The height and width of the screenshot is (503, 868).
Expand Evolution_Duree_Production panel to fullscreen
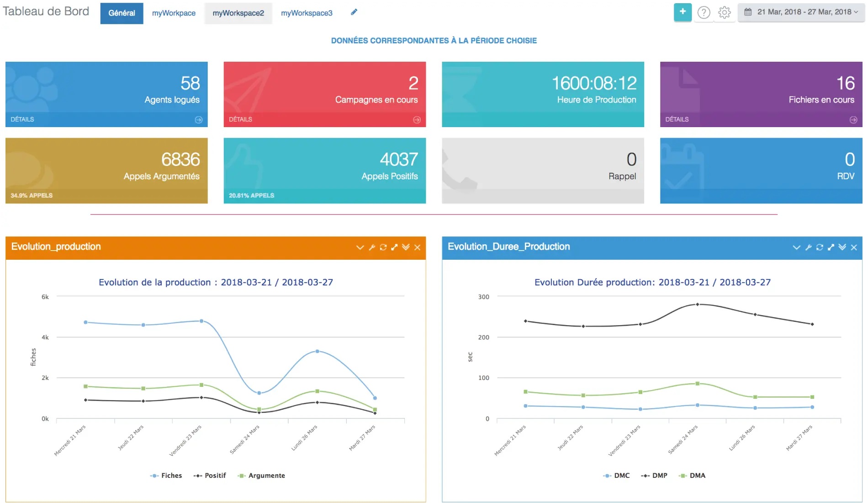point(831,247)
